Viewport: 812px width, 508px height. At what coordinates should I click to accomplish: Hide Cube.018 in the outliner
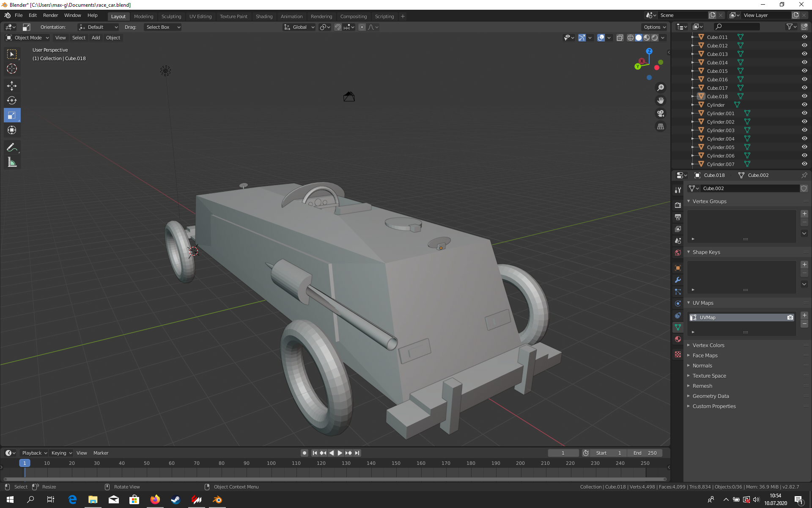point(804,96)
